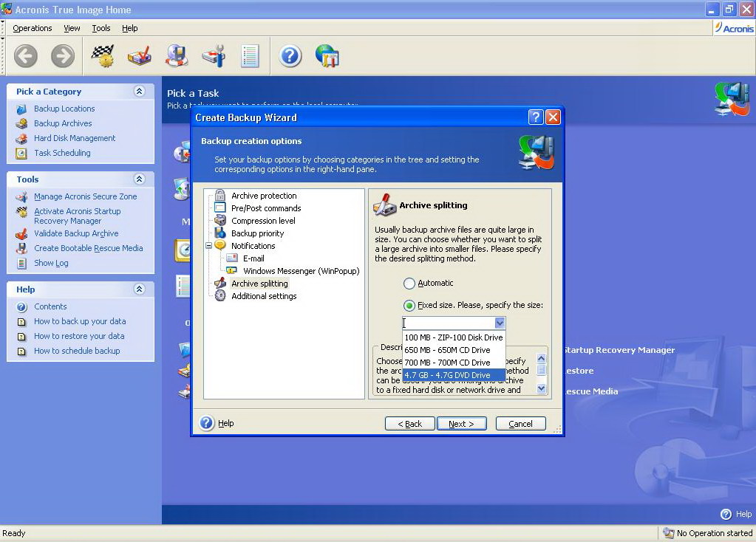Click the Forward arrow toolbar icon
The width and height of the screenshot is (756, 542).
coord(63,56)
